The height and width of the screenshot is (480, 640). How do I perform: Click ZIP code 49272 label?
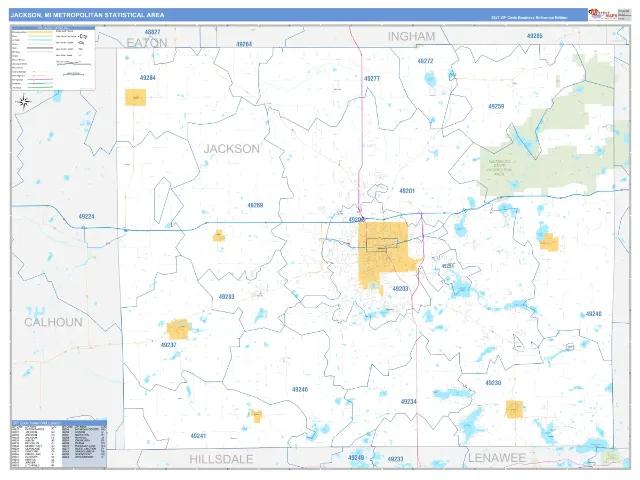click(425, 61)
